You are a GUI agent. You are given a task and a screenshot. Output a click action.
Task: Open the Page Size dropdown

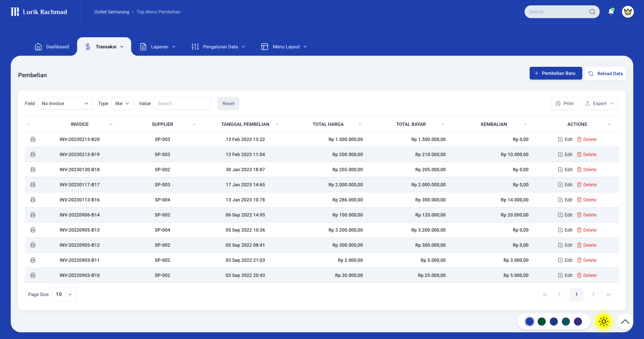click(x=63, y=294)
